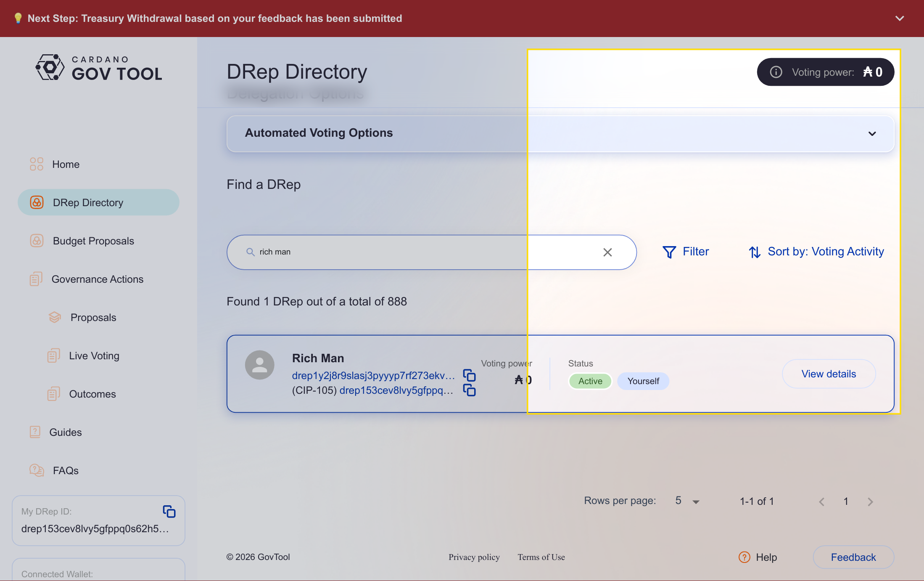The image size is (924, 581).
Task: Open the Feedback button
Action: (853, 557)
